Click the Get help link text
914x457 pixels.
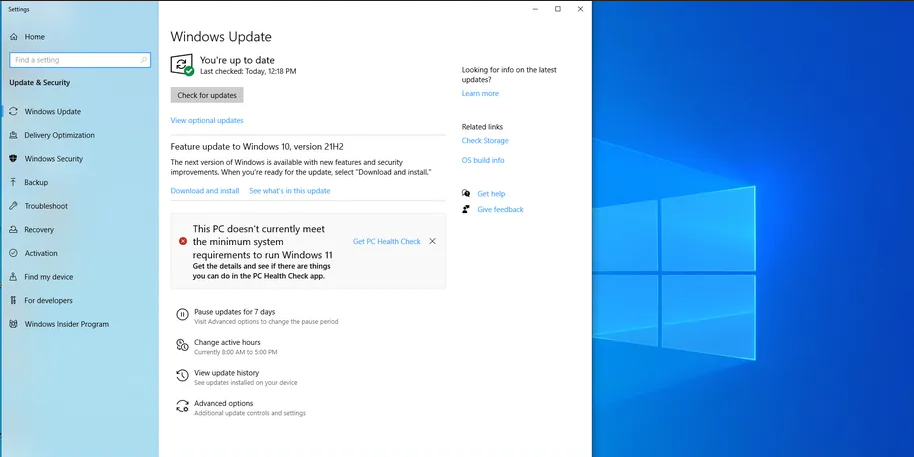(491, 194)
